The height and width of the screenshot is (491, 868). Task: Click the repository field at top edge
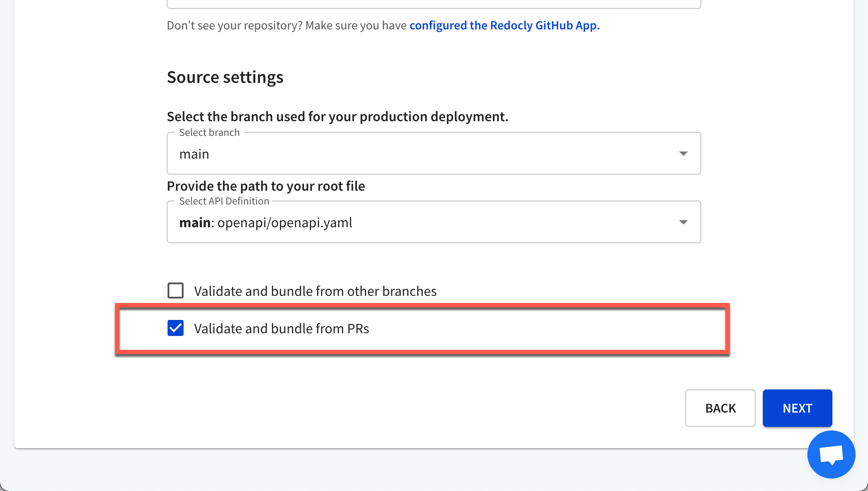[x=434, y=4]
